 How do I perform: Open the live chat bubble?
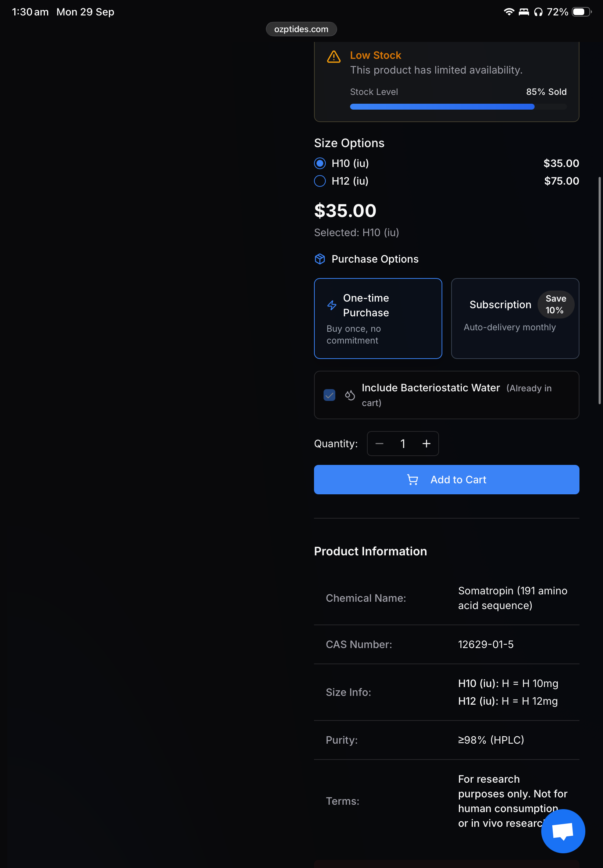(x=563, y=831)
